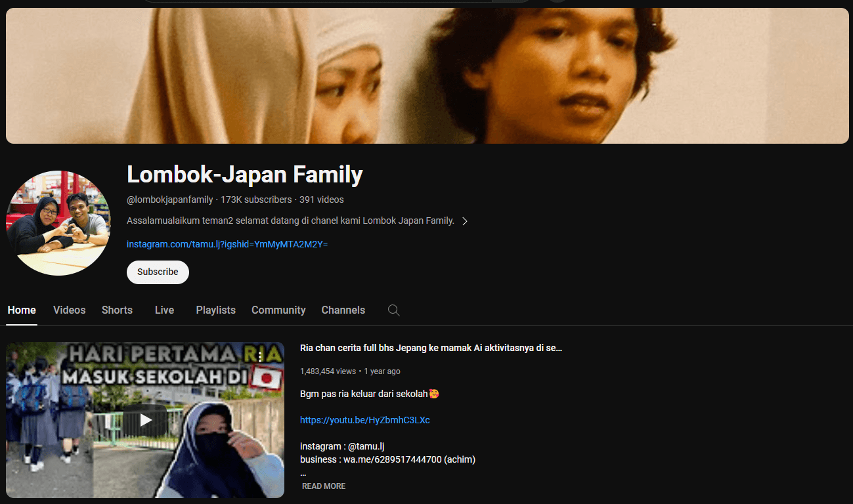Viewport: 853px width, 504px height.
Task: Expand the channel description with the arrow chevron
Action: [x=465, y=221]
